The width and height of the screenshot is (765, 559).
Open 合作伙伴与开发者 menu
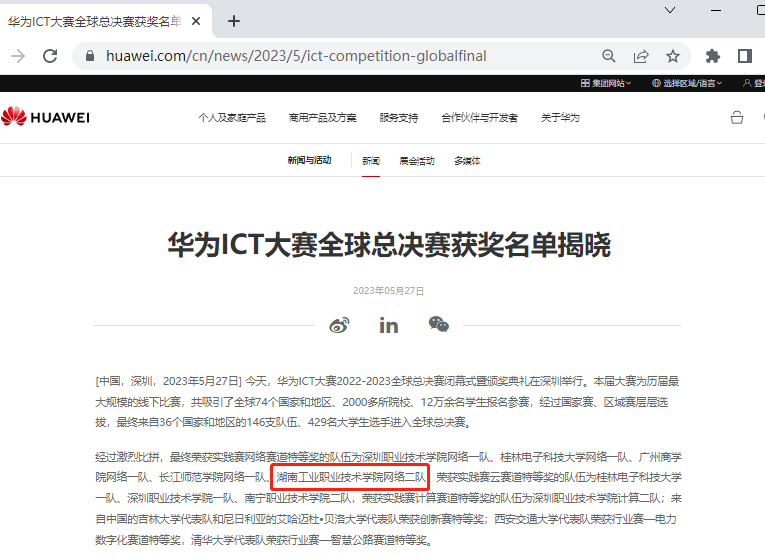click(x=480, y=118)
